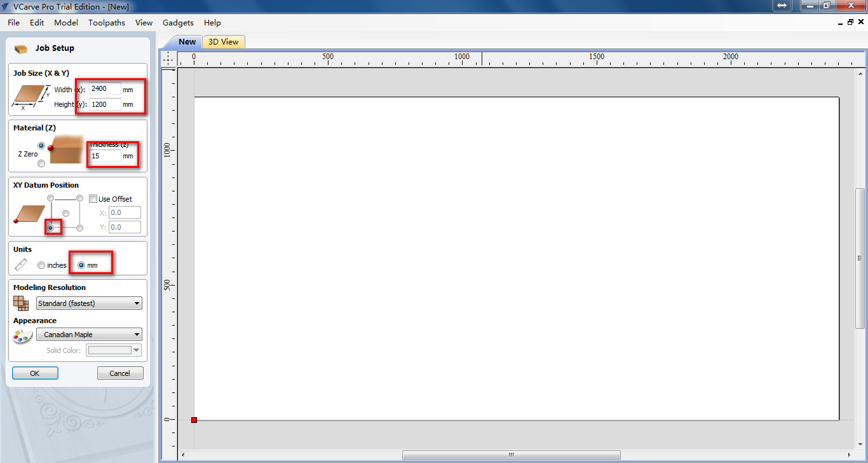Click the horizontal scrollbar thumb
This screenshot has height=463, width=868.
pyautogui.click(x=512, y=455)
